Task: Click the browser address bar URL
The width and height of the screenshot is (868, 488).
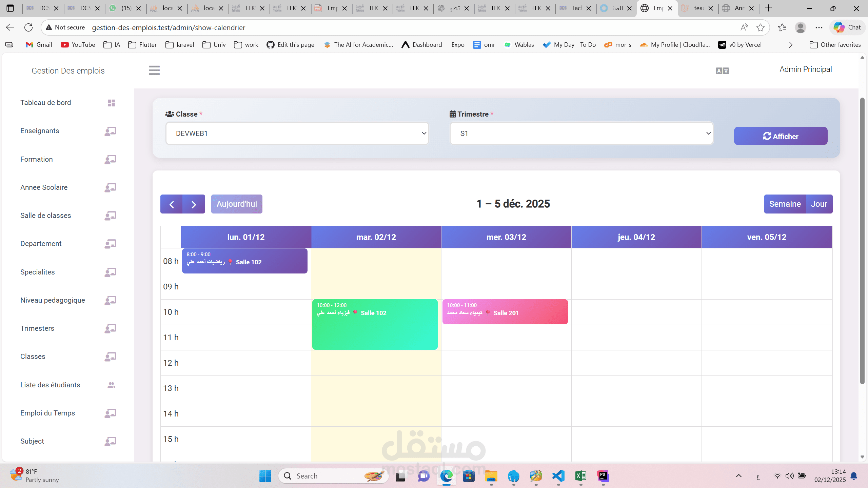Action: (x=169, y=27)
